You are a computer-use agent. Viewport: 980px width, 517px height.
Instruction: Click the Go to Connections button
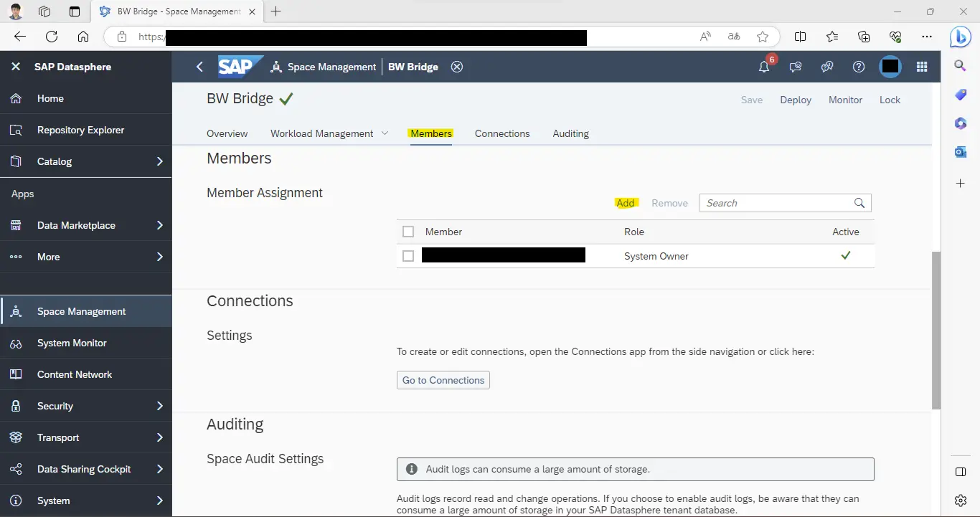(x=443, y=380)
